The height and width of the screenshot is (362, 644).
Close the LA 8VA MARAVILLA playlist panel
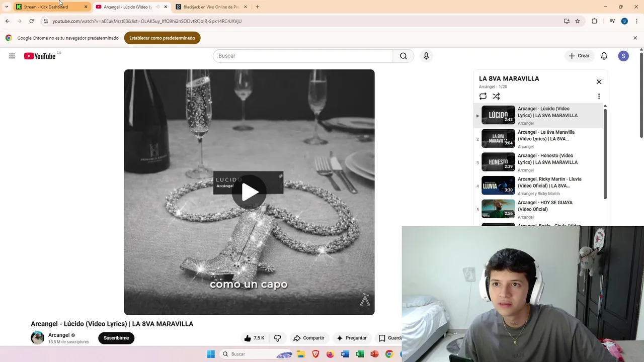[x=599, y=81]
